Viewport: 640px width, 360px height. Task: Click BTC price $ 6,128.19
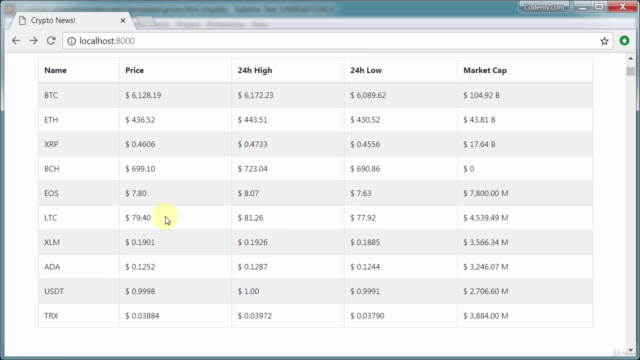click(x=143, y=95)
